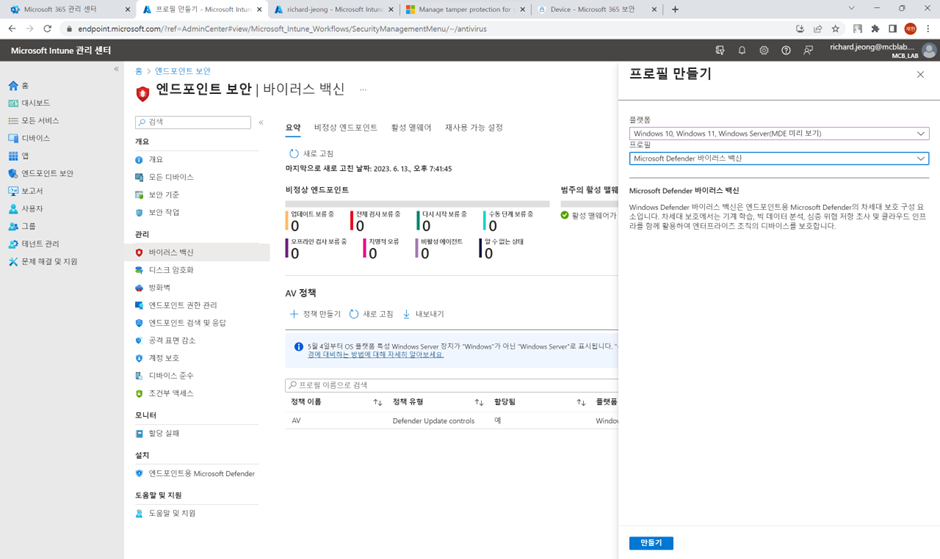
Task: Focus the 프로필 이름으로 검색 field
Action: (x=451, y=385)
